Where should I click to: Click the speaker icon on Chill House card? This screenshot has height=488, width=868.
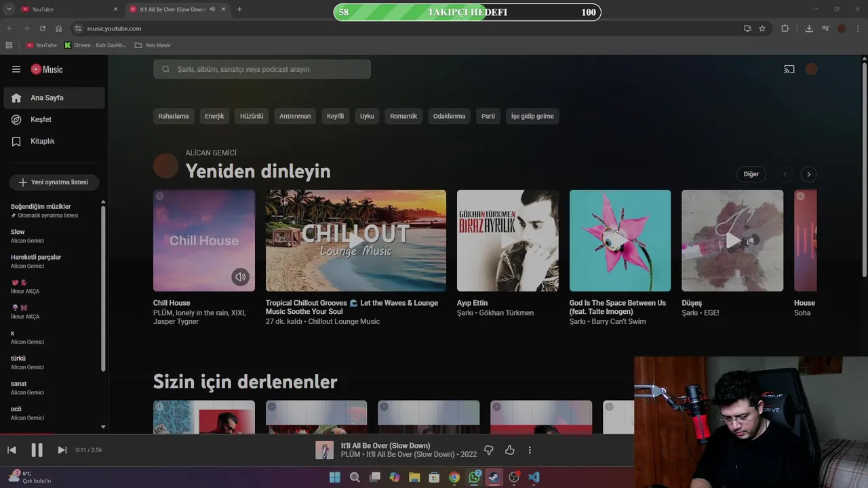tap(240, 277)
